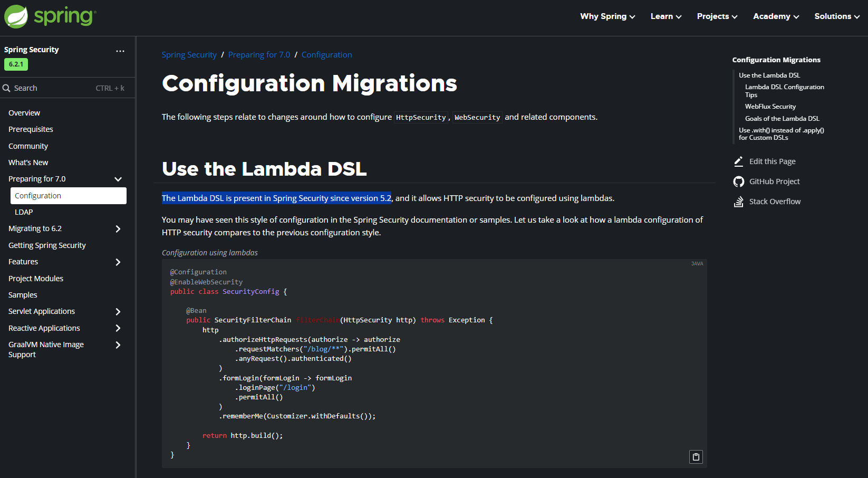The image size is (868, 478).
Task: Select the 6.2.1 version badge
Action: click(x=16, y=64)
